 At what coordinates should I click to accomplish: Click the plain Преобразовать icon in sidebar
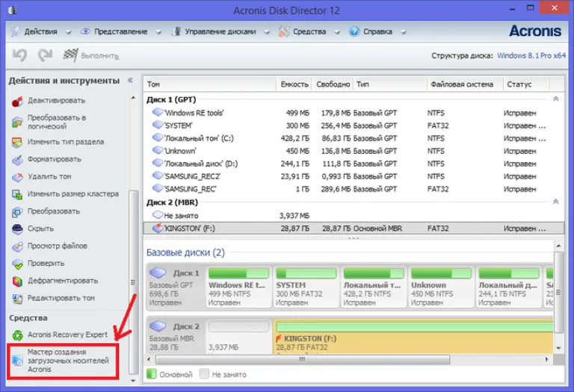point(17,212)
